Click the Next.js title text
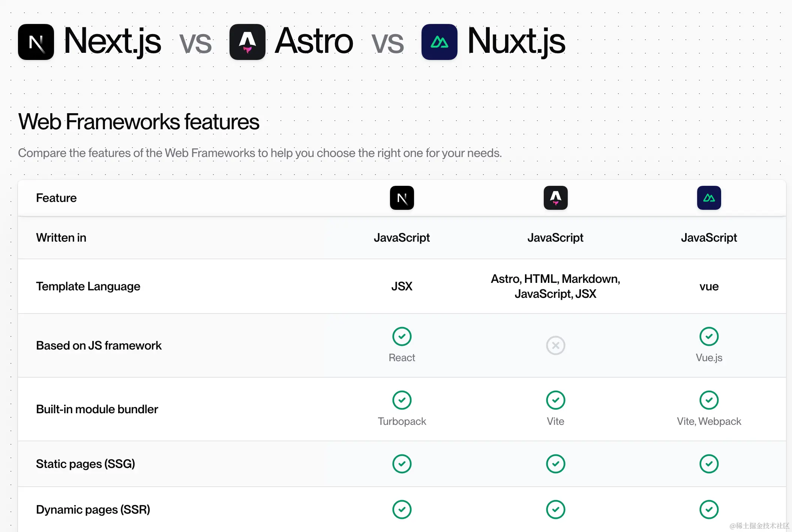 pyautogui.click(x=112, y=42)
